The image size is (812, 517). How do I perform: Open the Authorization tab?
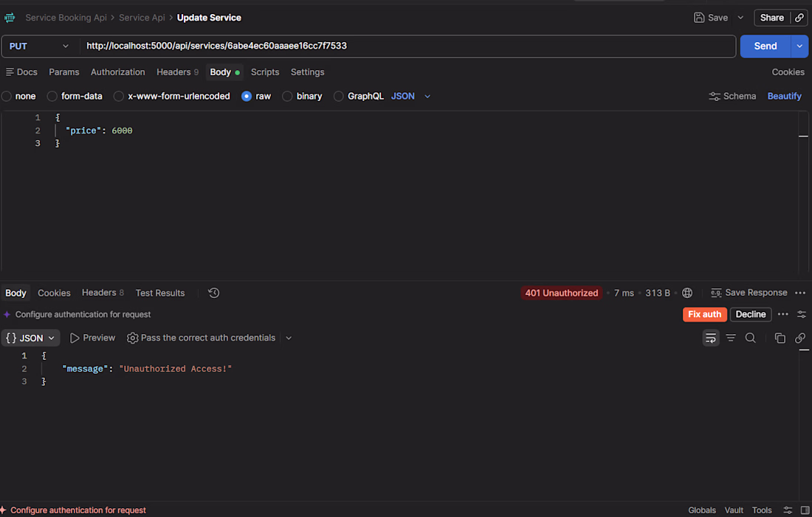(117, 72)
